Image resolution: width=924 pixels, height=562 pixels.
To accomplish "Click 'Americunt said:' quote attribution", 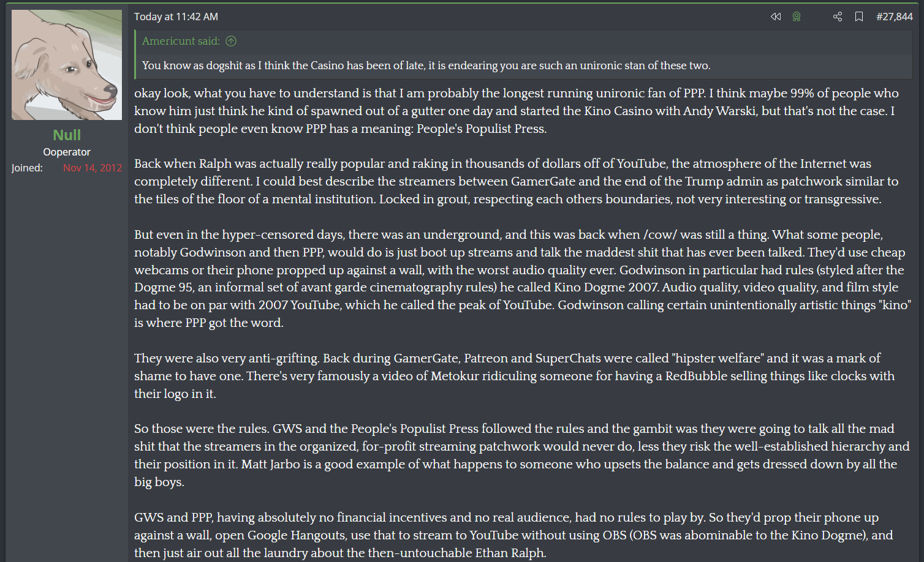I will click(x=181, y=41).
